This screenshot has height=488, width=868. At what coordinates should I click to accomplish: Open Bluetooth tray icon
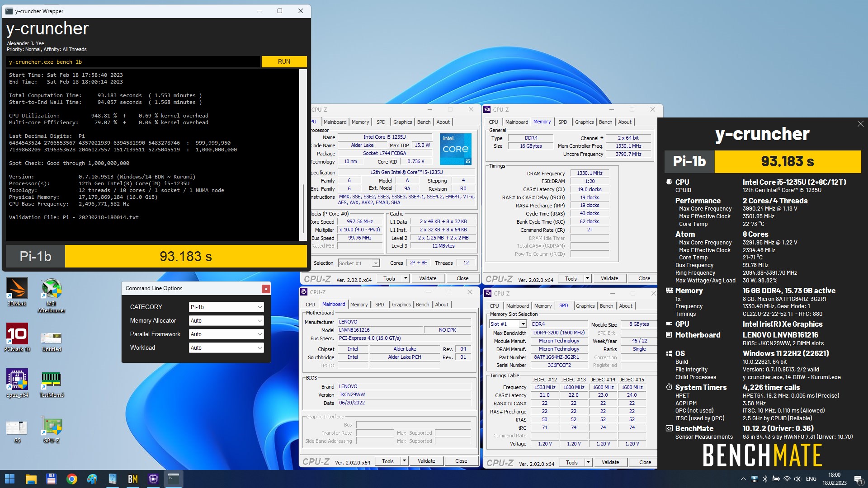point(765,479)
